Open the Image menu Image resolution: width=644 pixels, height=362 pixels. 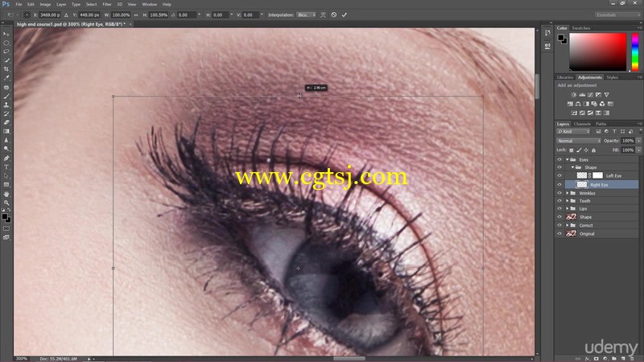click(x=45, y=4)
